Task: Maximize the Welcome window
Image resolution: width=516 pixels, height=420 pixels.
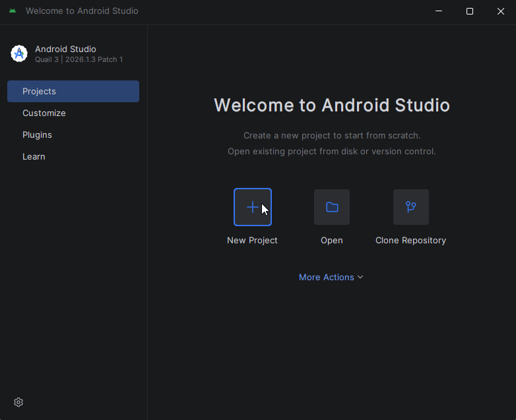Action: tap(470, 11)
